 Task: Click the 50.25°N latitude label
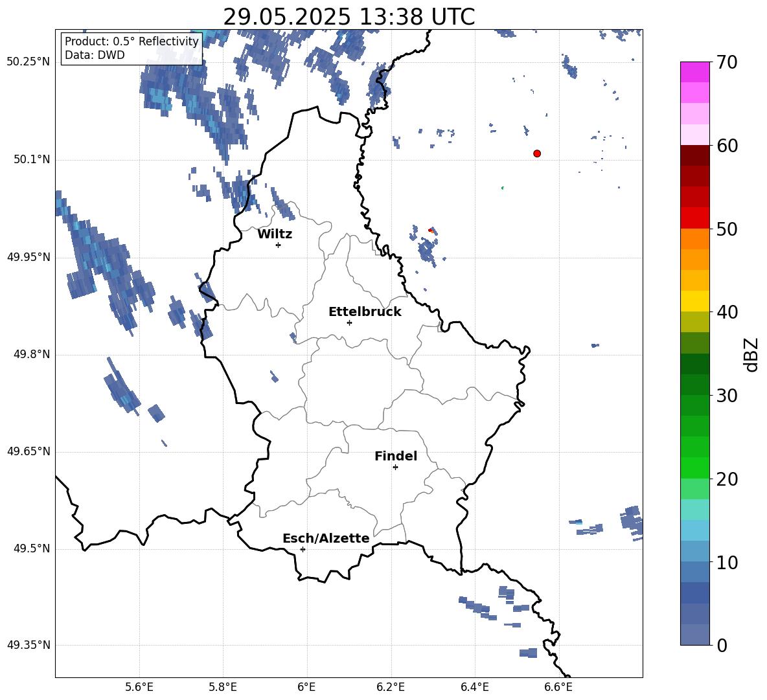click(x=29, y=62)
